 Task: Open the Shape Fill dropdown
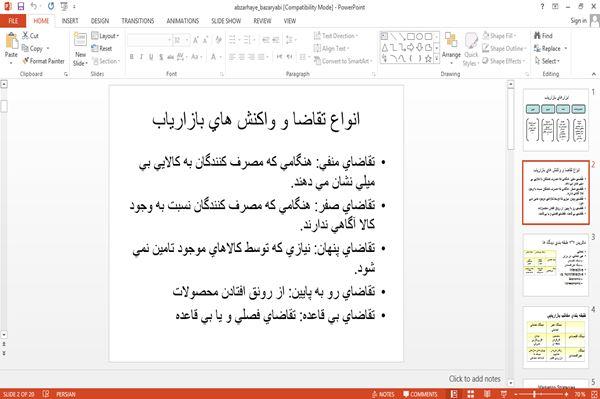(x=499, y=36)
